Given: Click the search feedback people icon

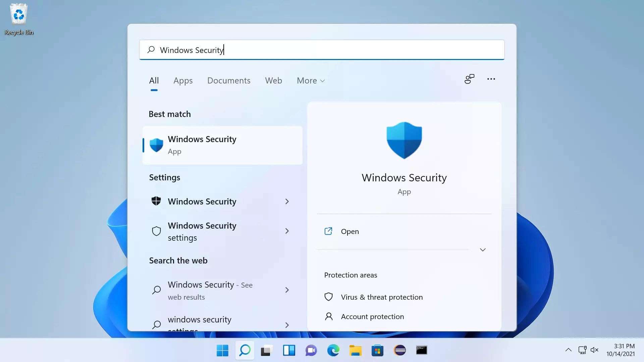Looking at the screenshot, I should (469, 79).
